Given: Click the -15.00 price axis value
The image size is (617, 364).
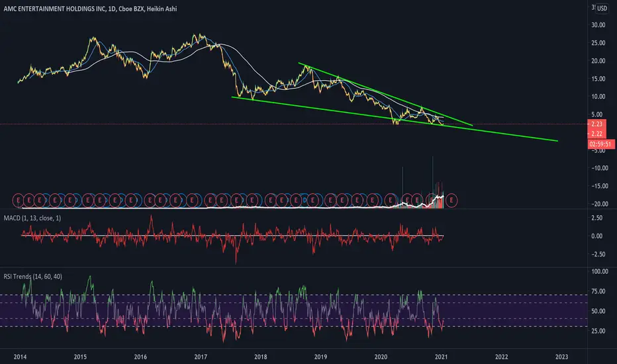Looking at the screenshot, I should click(x=599, y=186).
